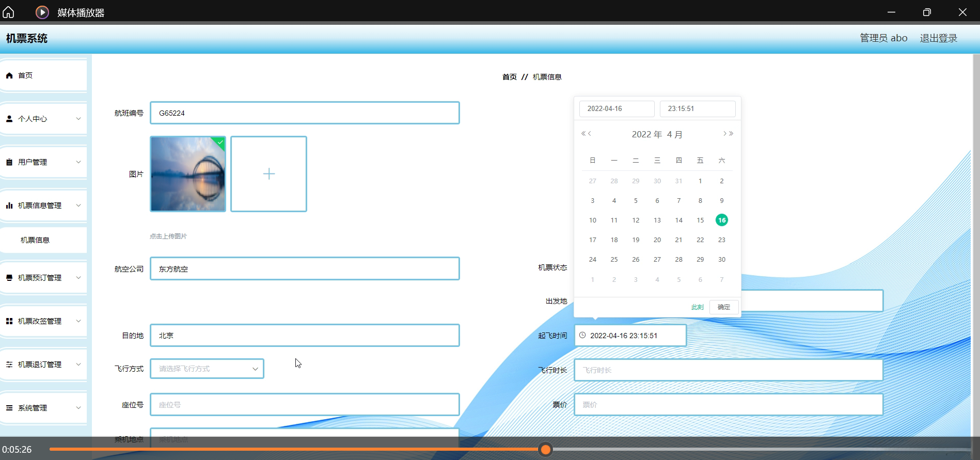Go to previous month in the calendar
This screenshot has height=460, width=980.
click(590, 134)
